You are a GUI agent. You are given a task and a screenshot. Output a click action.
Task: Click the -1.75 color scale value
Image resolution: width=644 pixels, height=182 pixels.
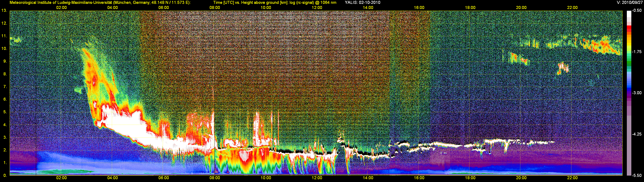coord(637,52)
